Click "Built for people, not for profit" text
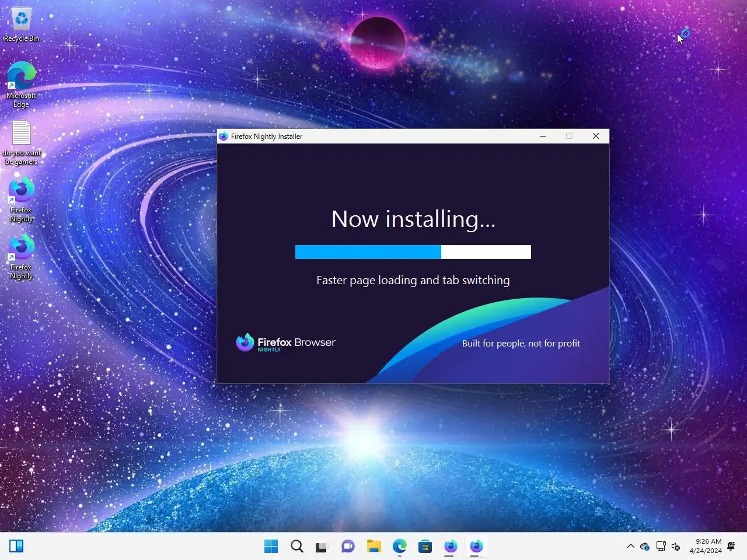This screenshot has height=560, width=747. [521, 344]
